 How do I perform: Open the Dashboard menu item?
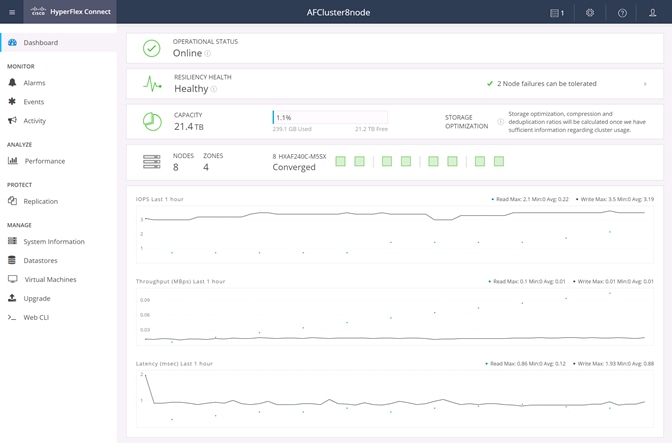pos(58,42)
